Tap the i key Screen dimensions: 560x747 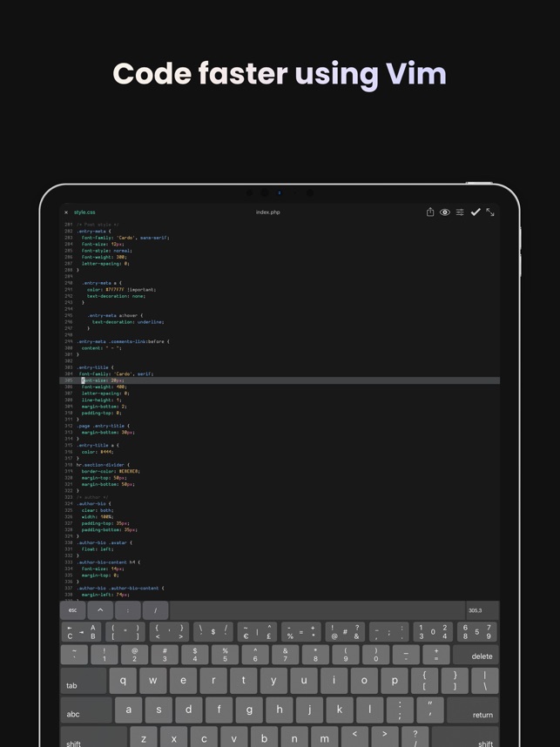click(334, 680)
